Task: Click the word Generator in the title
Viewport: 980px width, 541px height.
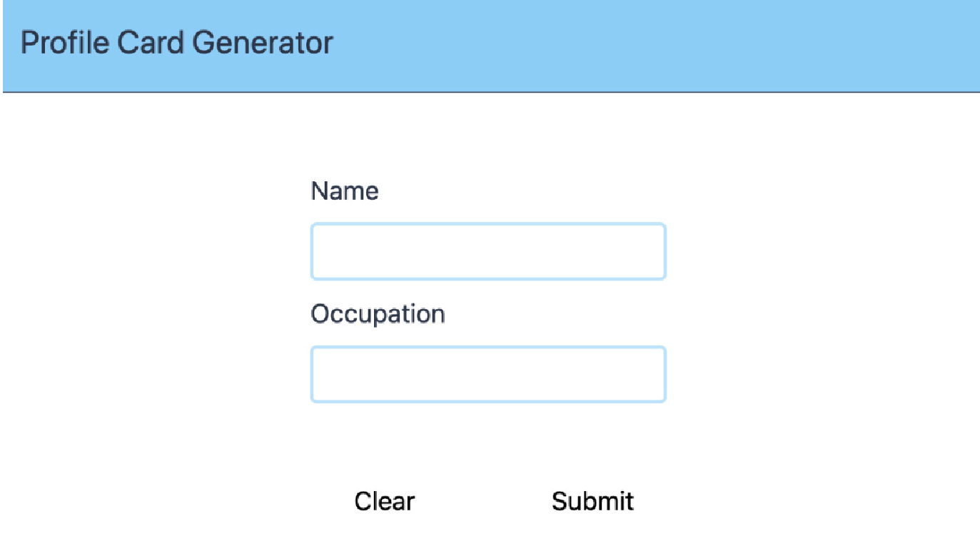Action: pyautogui.click(x=263, y=43)
